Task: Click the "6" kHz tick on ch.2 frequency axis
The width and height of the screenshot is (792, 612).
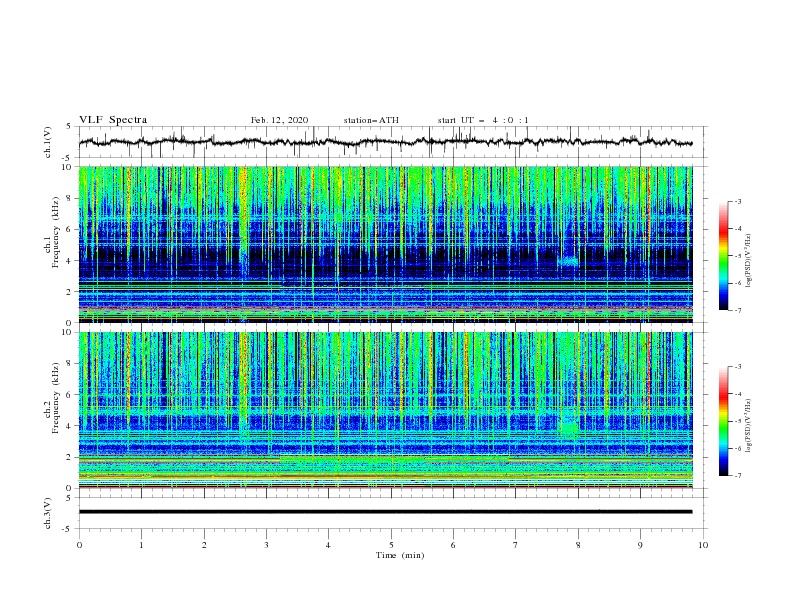Action: [x=70, y=394]
